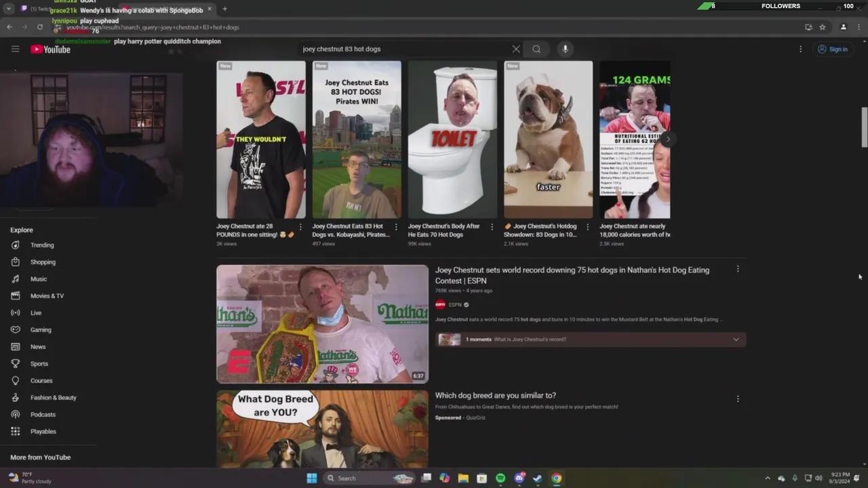Open options for 'ate 28 POUNDS' Short
The height and width of the screenshot is (488, 868).
click(300, 227)
